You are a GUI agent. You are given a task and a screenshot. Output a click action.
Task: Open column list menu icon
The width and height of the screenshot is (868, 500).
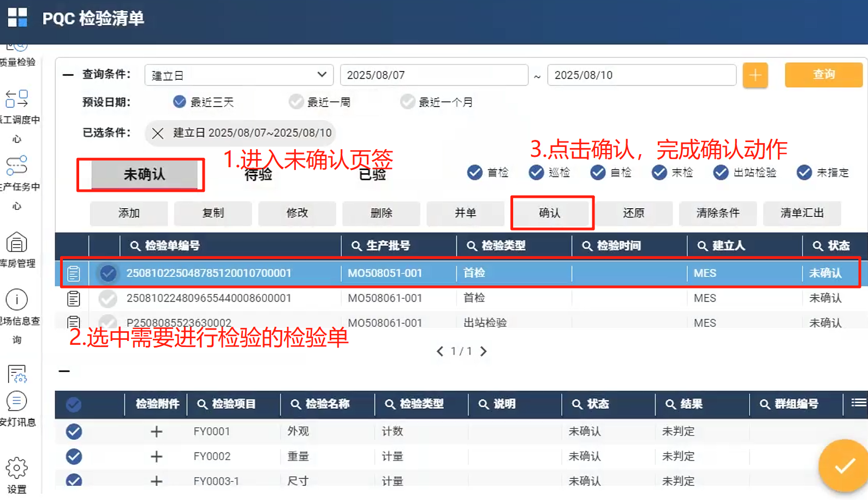(x=859, y=403)
